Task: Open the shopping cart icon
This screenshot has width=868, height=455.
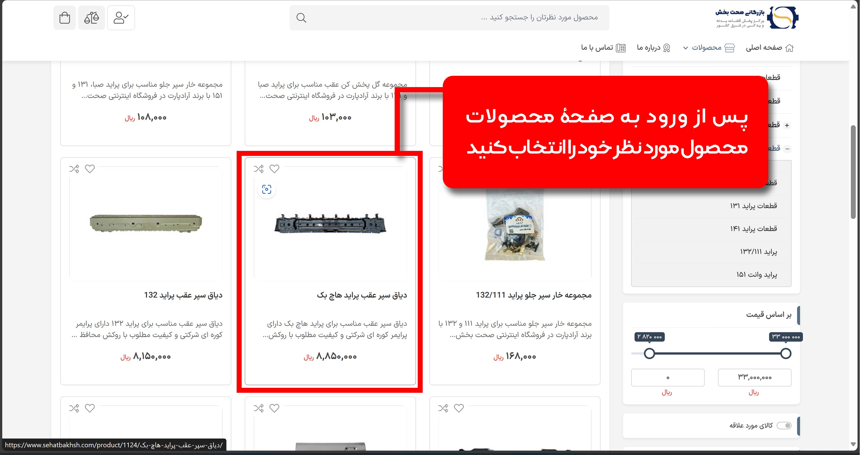Action: 65,18
